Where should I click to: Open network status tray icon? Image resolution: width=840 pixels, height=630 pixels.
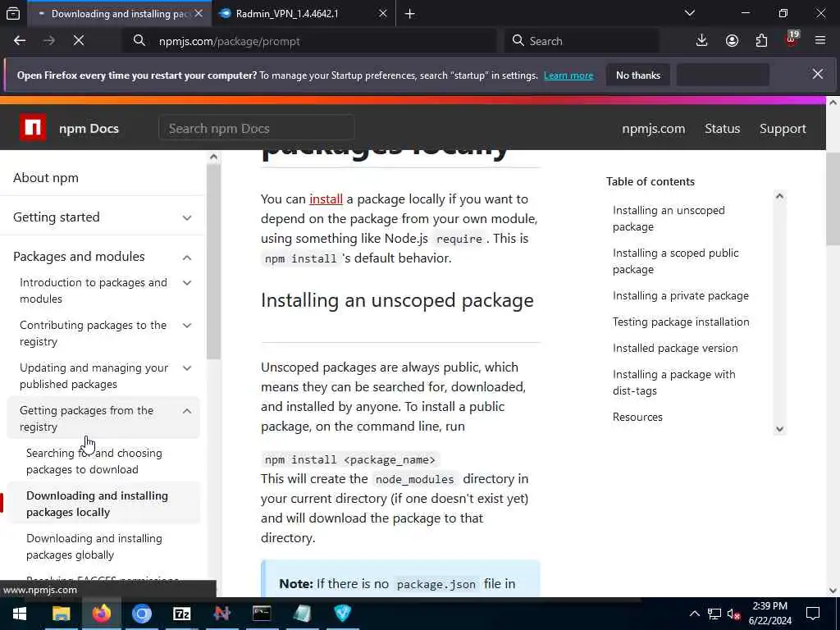[x=714, y=614]
